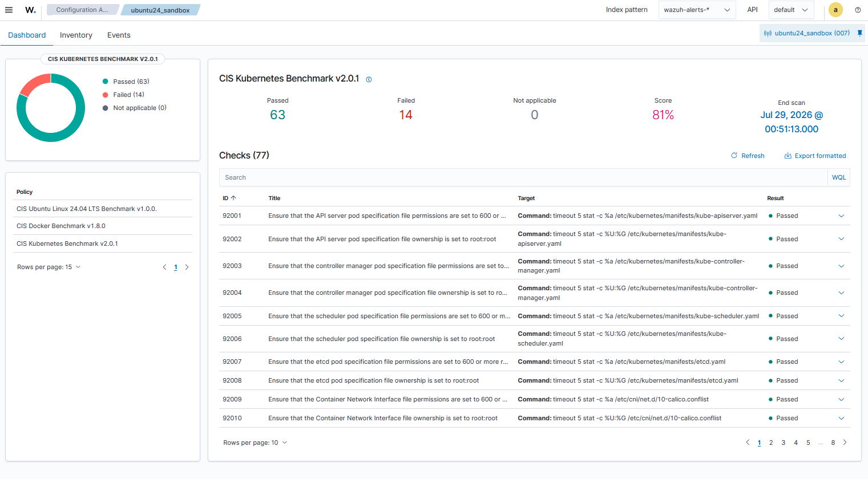Image resolution: width=868 pixels, height=479 pixels.
Task: Select checks page 1 link
Action: 759,443
